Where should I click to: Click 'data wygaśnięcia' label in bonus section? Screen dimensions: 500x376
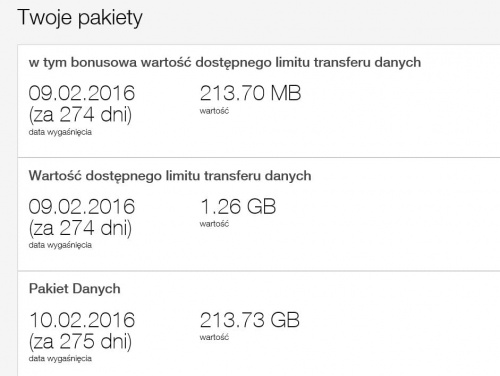pos(60,132)
